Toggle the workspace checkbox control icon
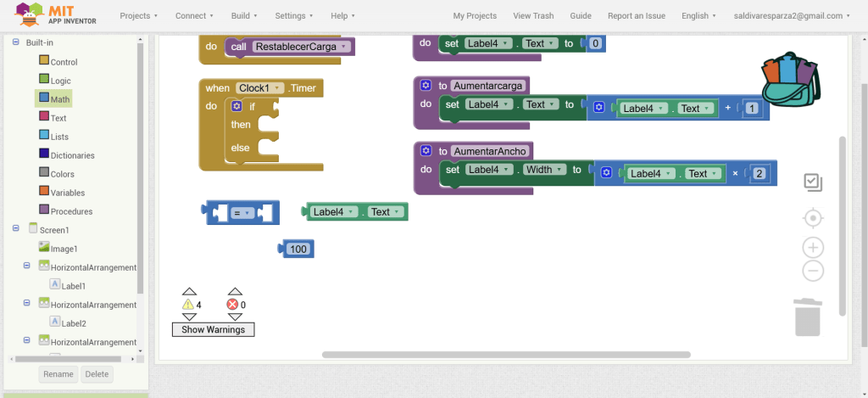Screen dimensions: 868x398 point(812,182)
